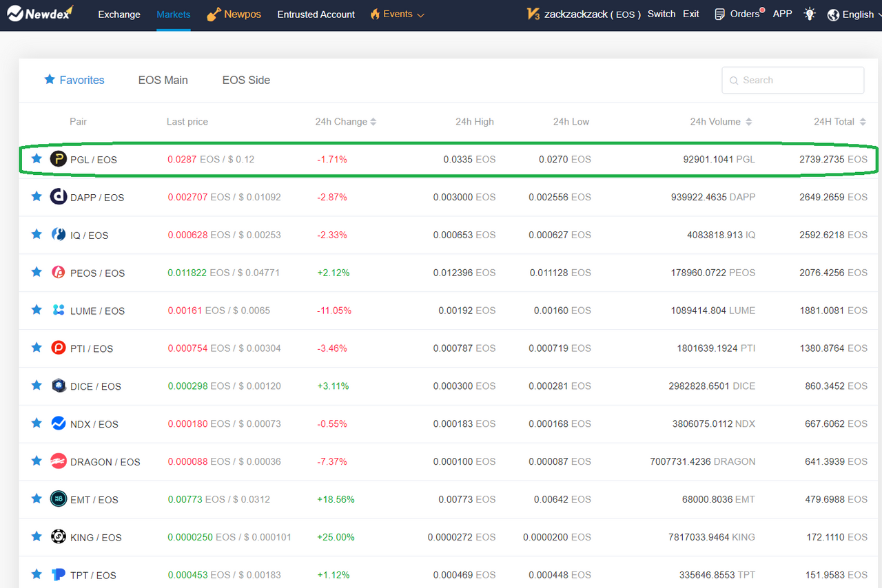The height and width of the screenshot is (588, 882).
Task: Unfavorite the EMT / EOS pair star
Action: coord(37,498)
